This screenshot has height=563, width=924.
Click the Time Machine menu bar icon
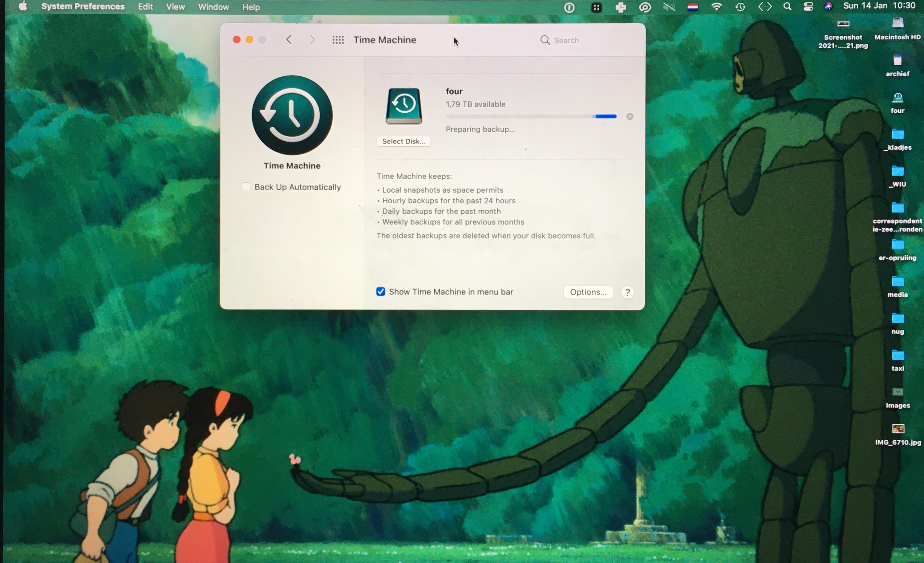(x=740, y=7)
